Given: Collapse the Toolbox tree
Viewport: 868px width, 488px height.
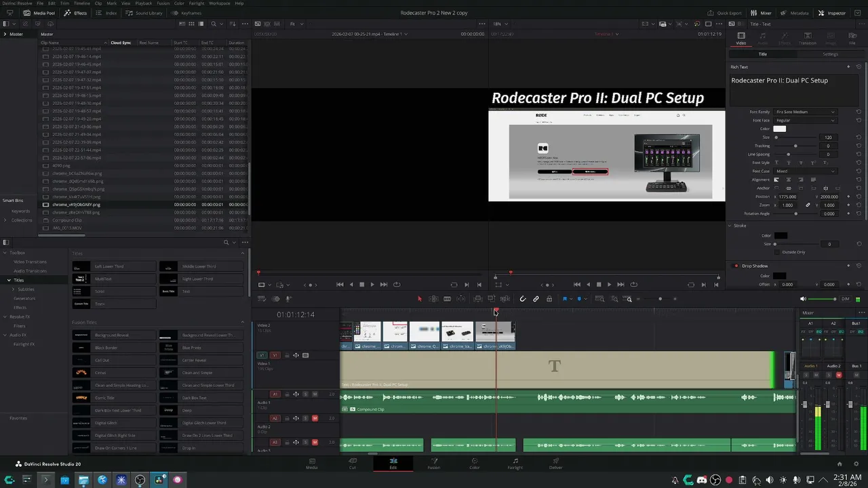Looking at the screenshot, I should pyautogui.click(x=5, y=253).
